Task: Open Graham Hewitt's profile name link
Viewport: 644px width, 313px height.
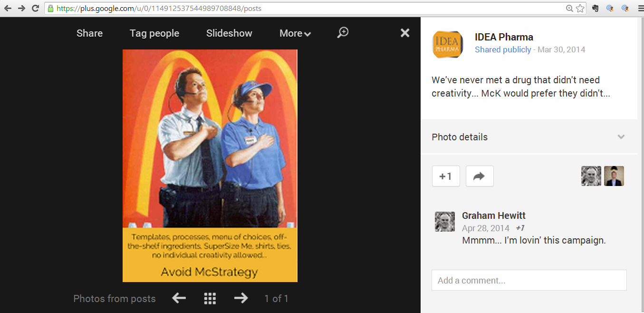Action: (x=494, y=215)
